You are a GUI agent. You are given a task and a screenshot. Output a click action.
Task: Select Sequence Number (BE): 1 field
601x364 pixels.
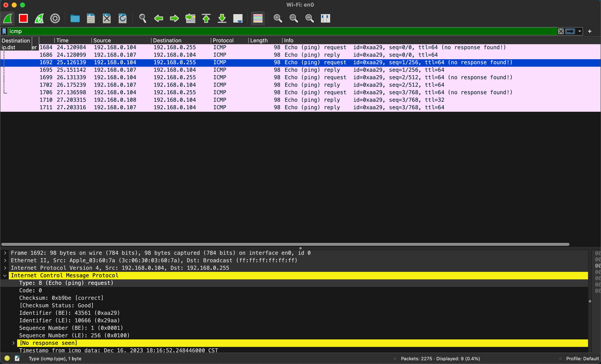point(294,328)
